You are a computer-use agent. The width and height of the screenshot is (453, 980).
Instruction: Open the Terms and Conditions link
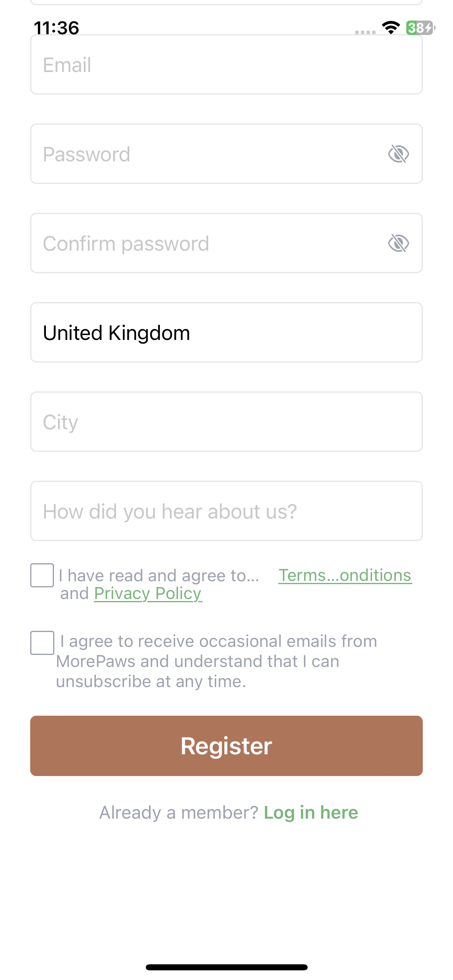tap(345, 575)
